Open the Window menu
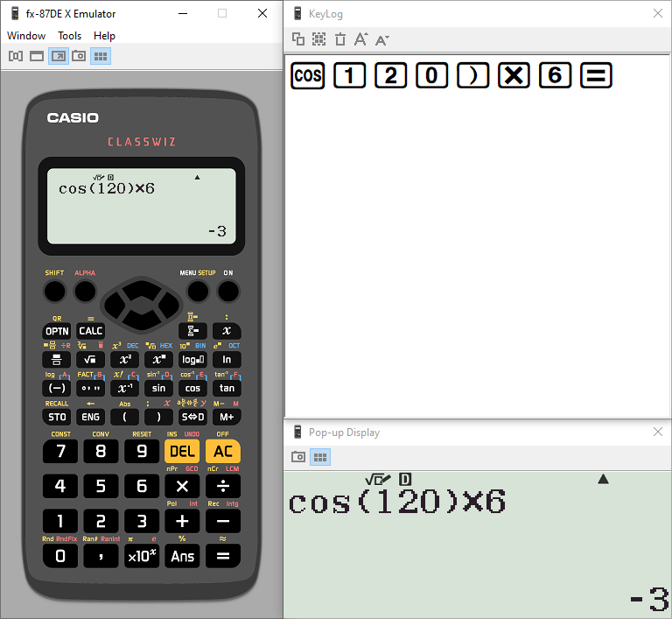 26,36
